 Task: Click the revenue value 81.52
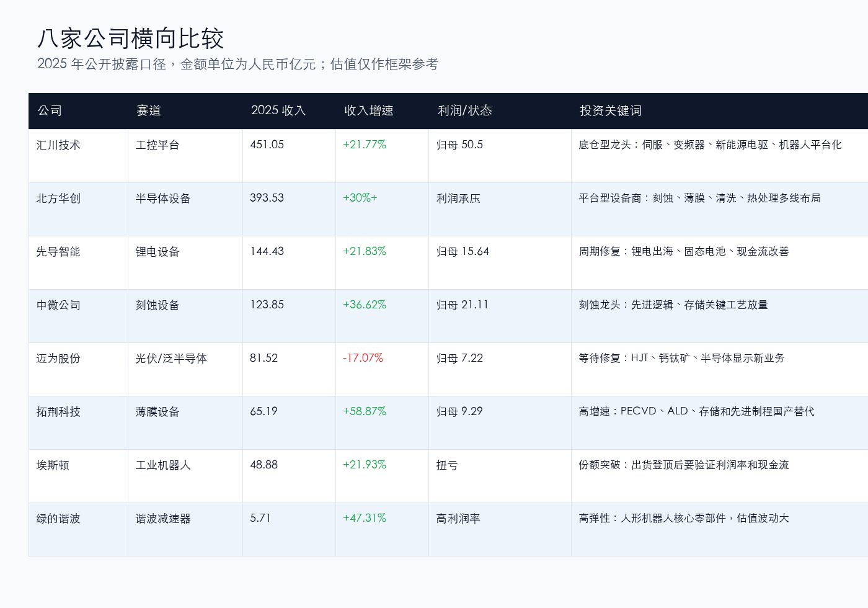pyautogui.click(x=264, y=358)
